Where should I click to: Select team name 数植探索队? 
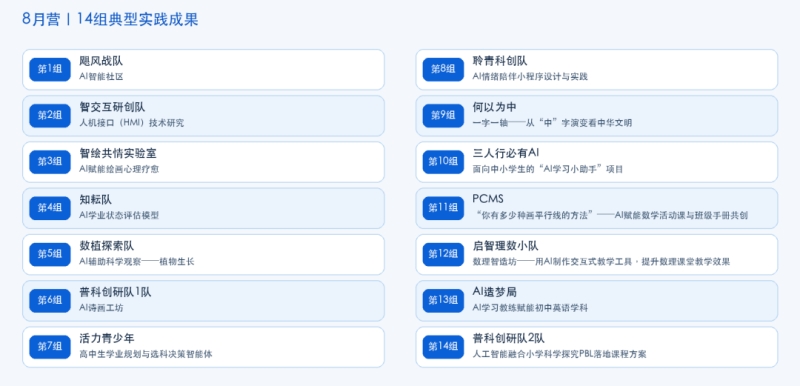[107, 246]
